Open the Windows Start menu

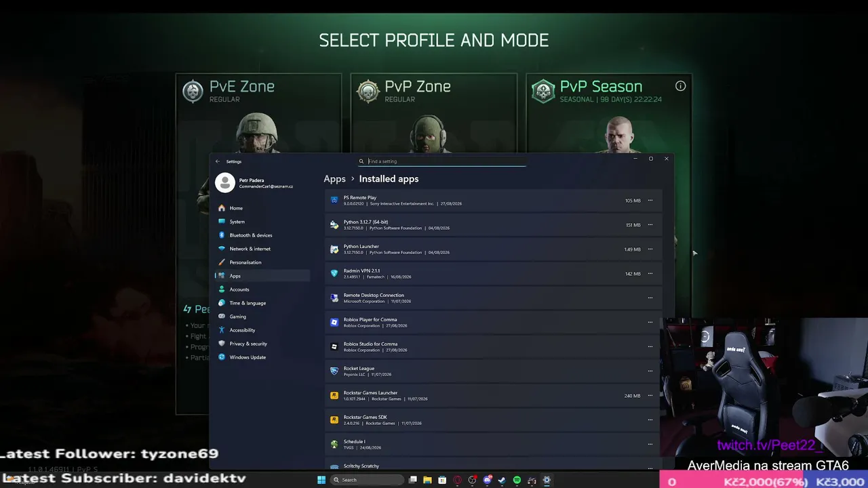tap(321, 480)
